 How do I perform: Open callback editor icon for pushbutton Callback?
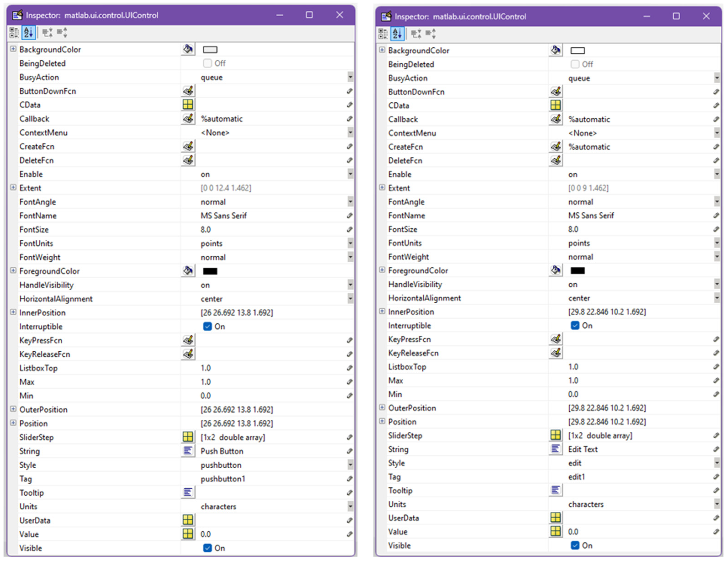(x=188, y=119)
